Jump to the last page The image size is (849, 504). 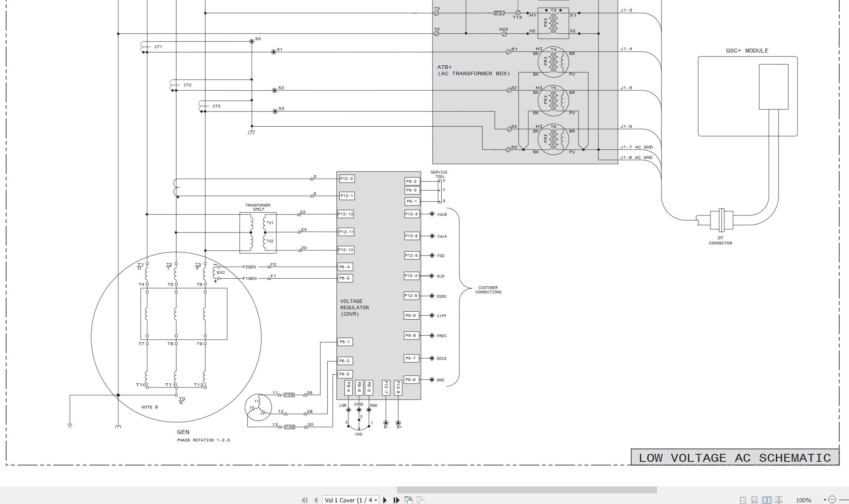point(396,500)
